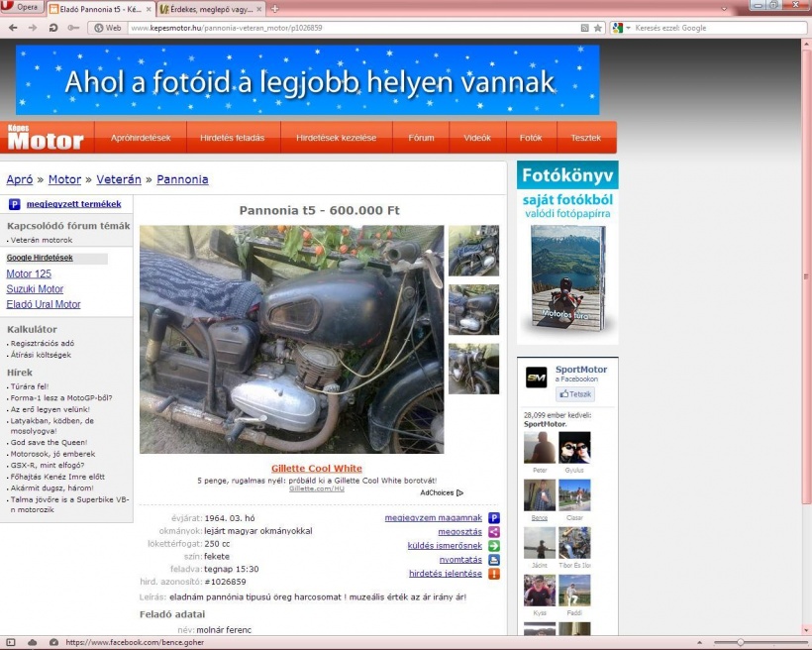The width and height of the screenshot is (812, 650).
Task: Open the Google search engine dropdown
Action: (x=621, y=28)
